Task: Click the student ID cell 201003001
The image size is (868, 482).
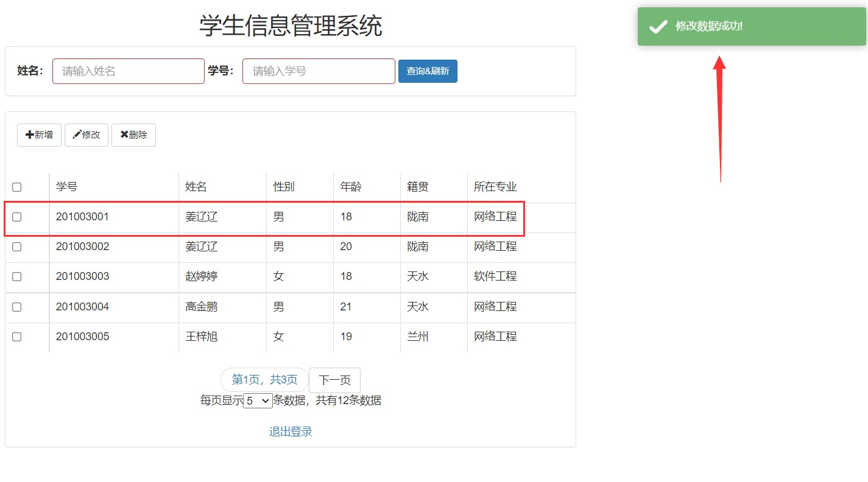Action: 82,217
